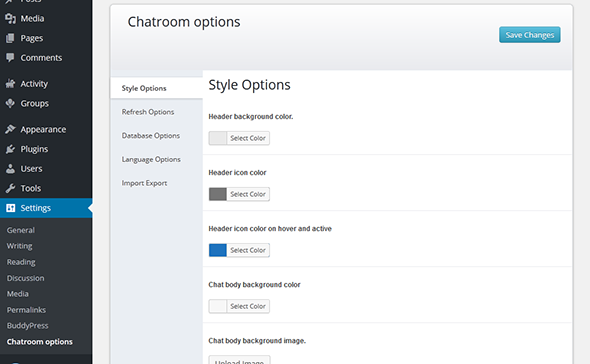Click the 'Chat body background image.' label
This screenshot has height=364, width=590.
click(257, 341)
